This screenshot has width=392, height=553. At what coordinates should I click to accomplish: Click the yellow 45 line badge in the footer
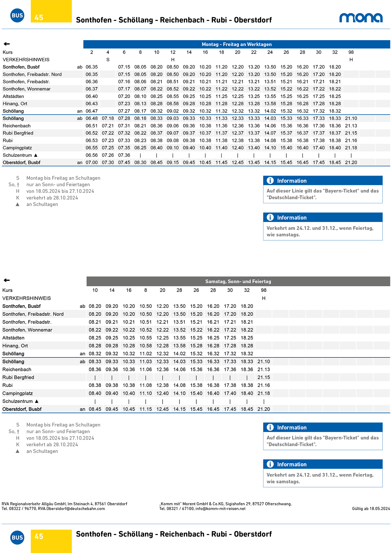tap(51, 541)
